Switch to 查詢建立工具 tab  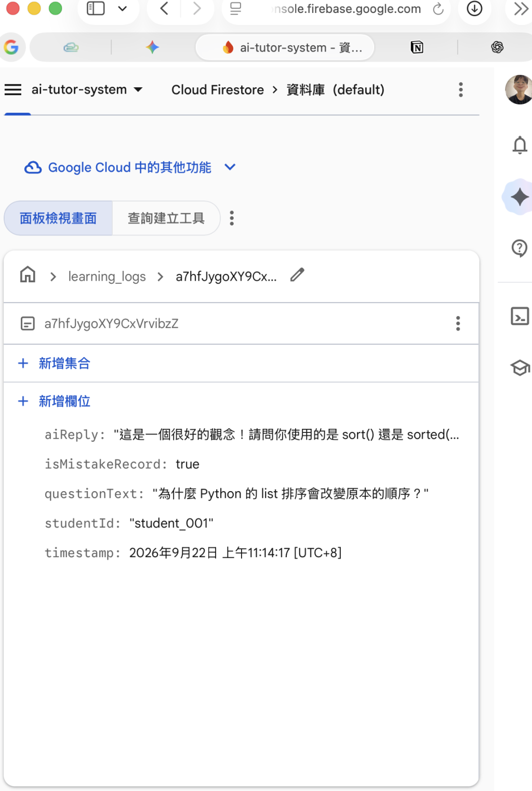point(166,218)
